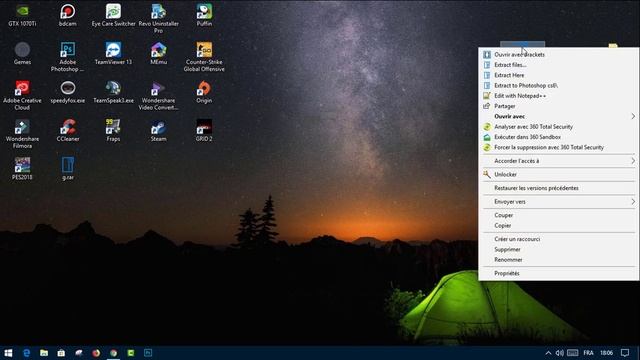Choose Renommer in the context menu

point(558,260)
